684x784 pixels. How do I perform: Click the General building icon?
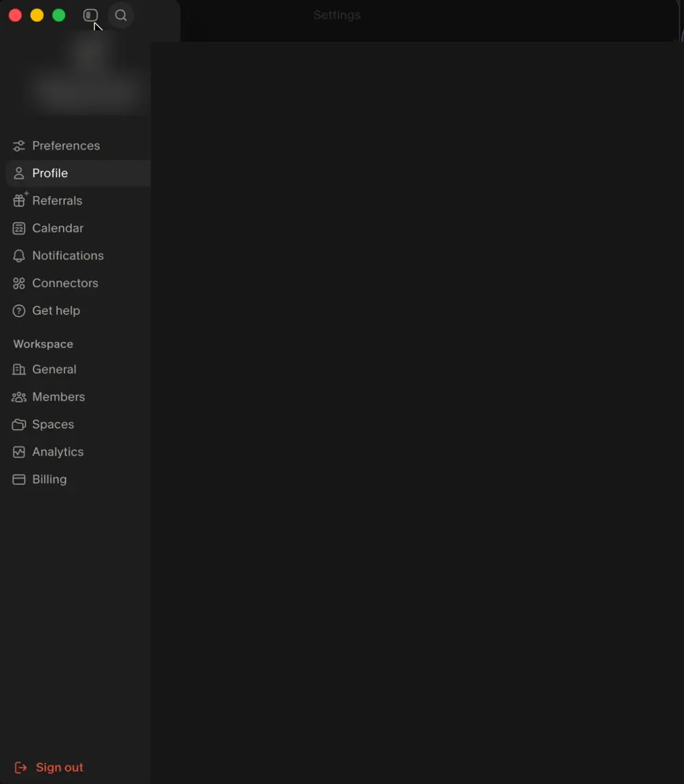[19, 370]
